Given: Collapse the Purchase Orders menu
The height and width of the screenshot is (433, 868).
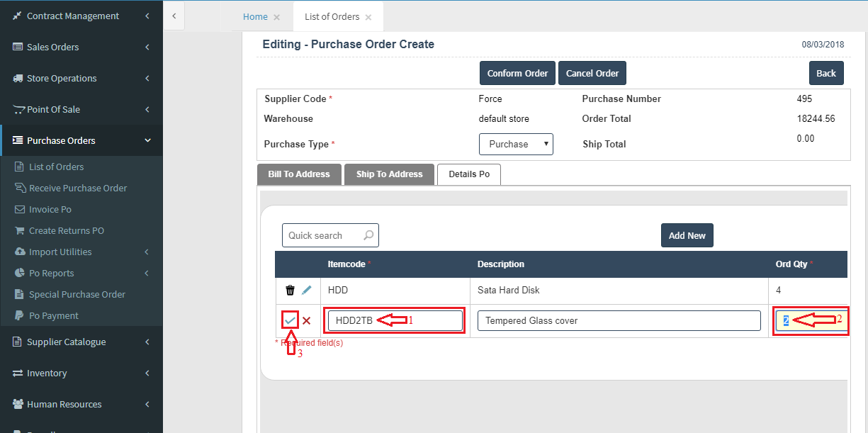Looking at the screenshot, I should 81,140.
